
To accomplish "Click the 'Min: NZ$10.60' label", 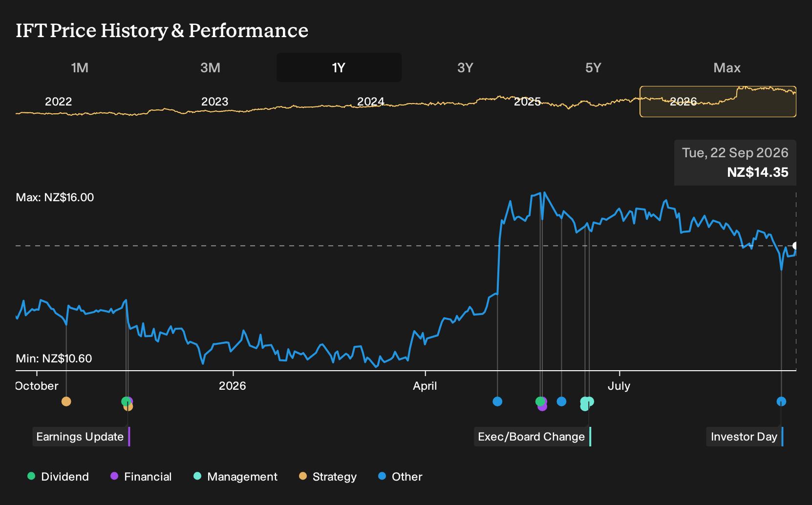I will point(54,358).
